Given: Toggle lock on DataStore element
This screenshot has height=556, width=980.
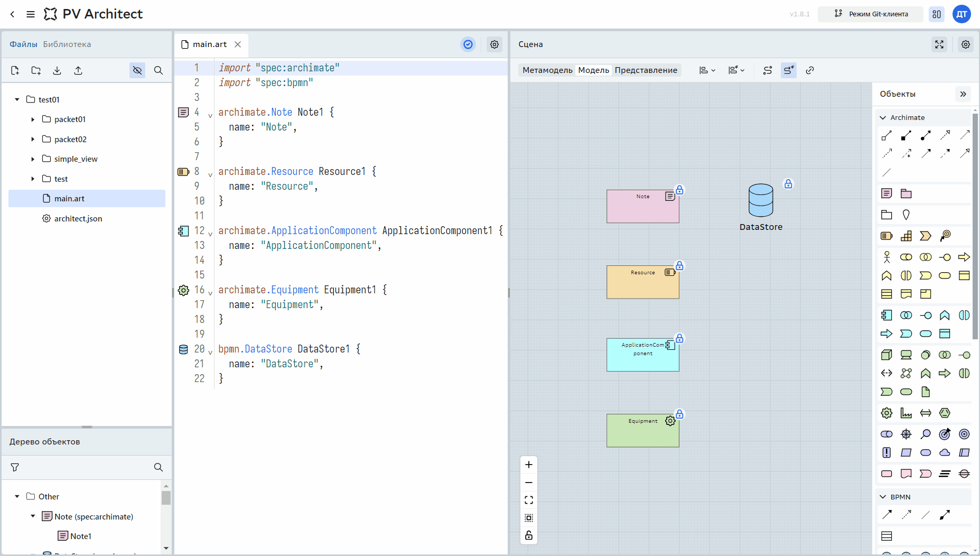Looking at the screenshot, I should 788,184.
